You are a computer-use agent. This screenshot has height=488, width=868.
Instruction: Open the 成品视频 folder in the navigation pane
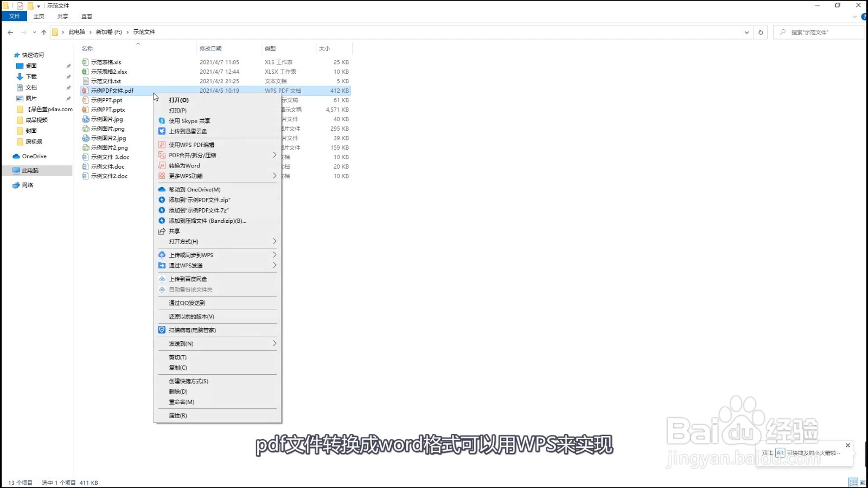pos(36,120)
